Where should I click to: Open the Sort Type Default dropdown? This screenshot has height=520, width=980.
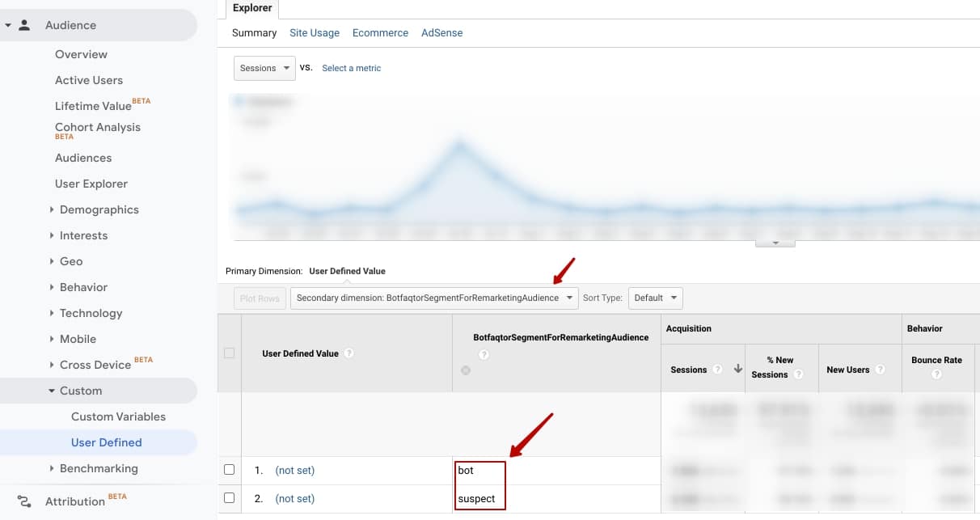coord(655,298)
